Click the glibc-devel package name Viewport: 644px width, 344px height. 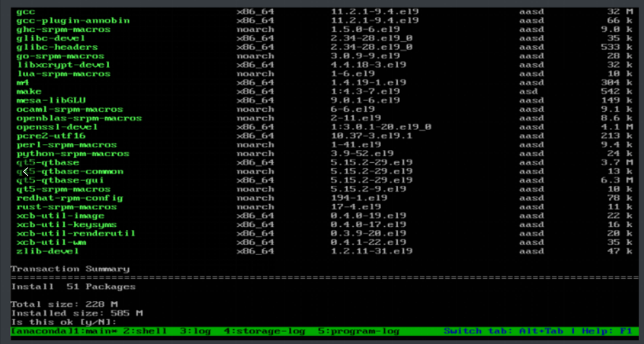51,38
